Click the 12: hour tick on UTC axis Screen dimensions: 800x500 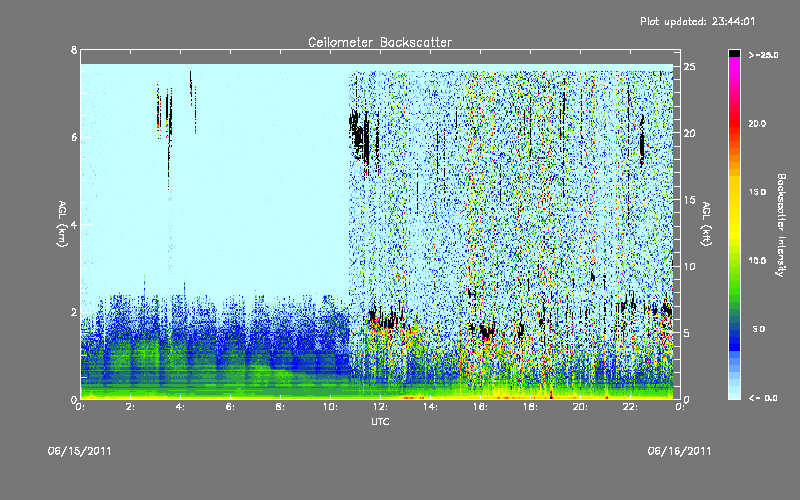(x=380, y=407)
